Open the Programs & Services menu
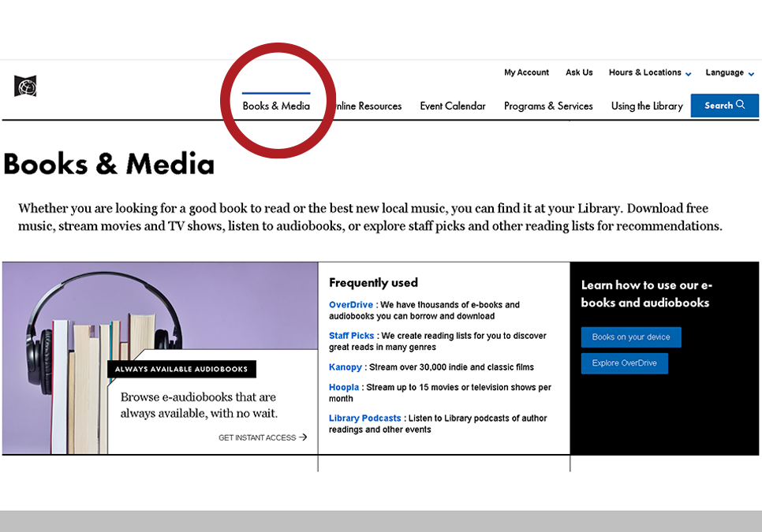This screenshot has width=762, height=532. point(548,106)
